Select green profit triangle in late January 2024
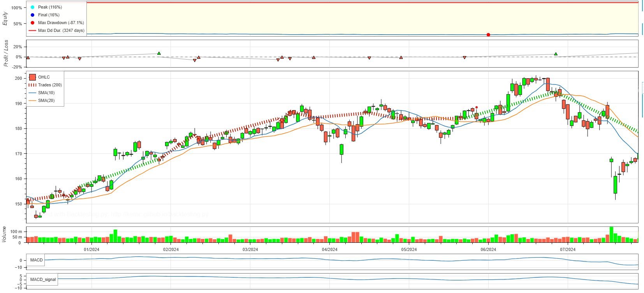This screenshot has height=293, width=644. coord(159,53)
